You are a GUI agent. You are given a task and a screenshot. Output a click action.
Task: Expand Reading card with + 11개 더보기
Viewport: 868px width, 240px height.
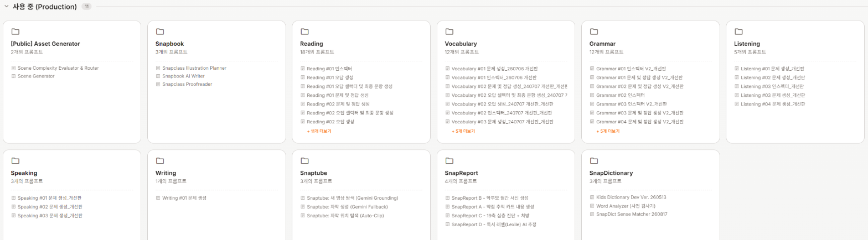pyautogui.click(x=319, y=131)
